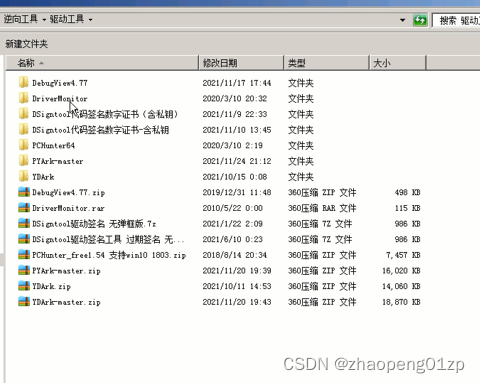Sort by the 类型 column header
Screen dimensions: 480x383
(326, 63)
